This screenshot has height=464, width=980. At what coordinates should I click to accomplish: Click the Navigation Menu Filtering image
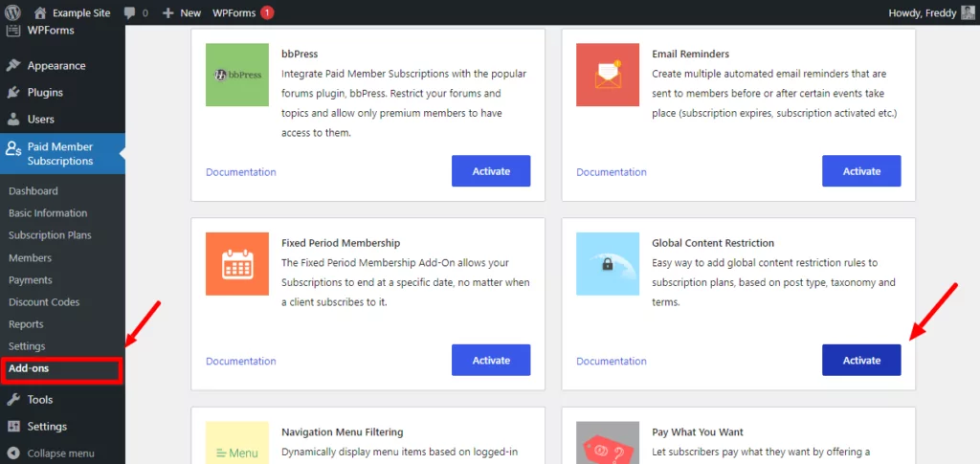[x=237, y=443]
